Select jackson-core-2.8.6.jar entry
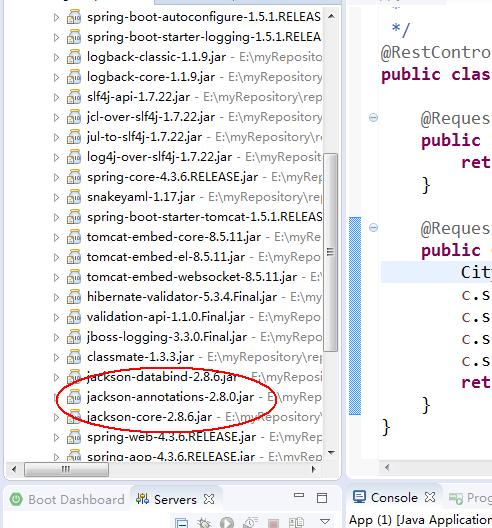492x528 pixels. point(150,417)
